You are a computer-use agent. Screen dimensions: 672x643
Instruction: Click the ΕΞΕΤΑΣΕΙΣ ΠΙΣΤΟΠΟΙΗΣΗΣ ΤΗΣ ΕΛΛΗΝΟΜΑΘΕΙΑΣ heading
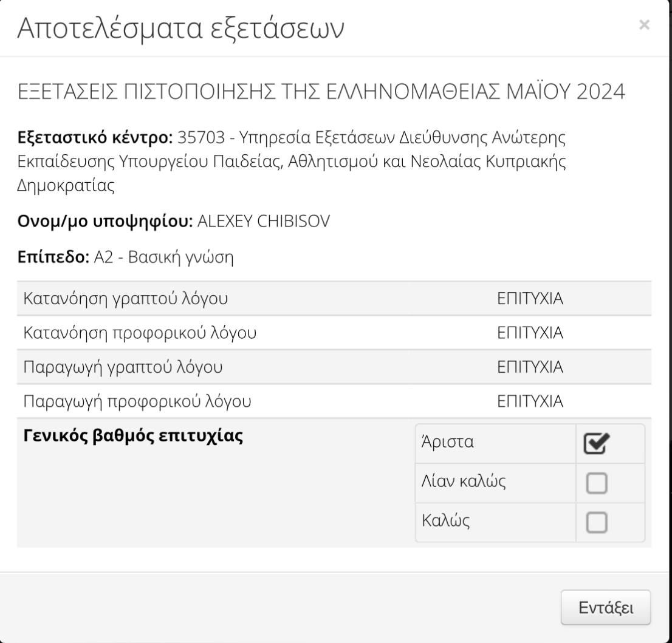pos(320,92)
